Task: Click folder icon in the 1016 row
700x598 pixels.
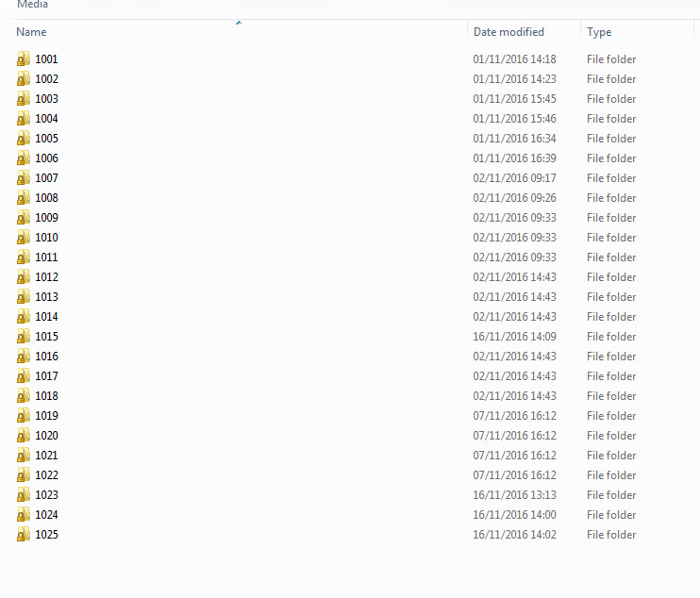Action: pyautogui.click(x=24, y=357)
